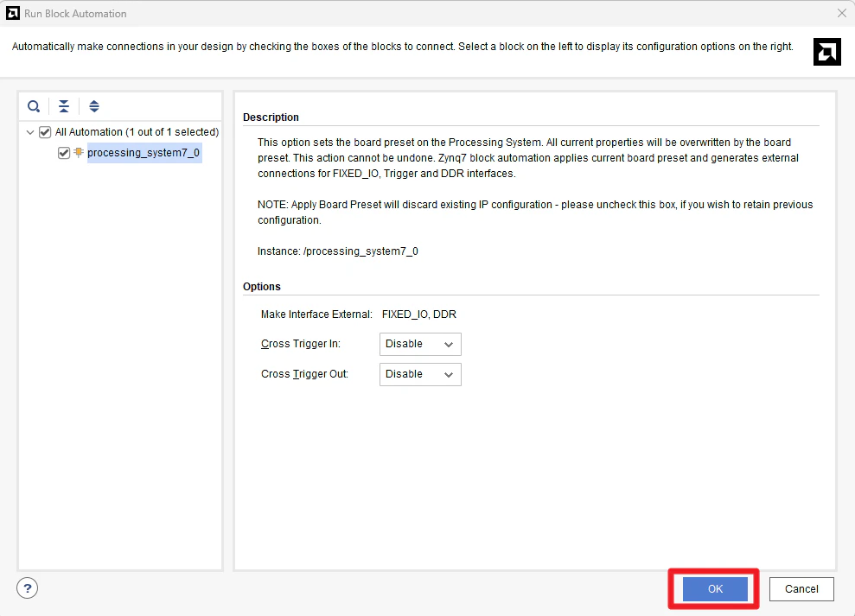Click the Expand All icon
The height and width of the screenshot is (616, 855).
[x=93, y=106]
